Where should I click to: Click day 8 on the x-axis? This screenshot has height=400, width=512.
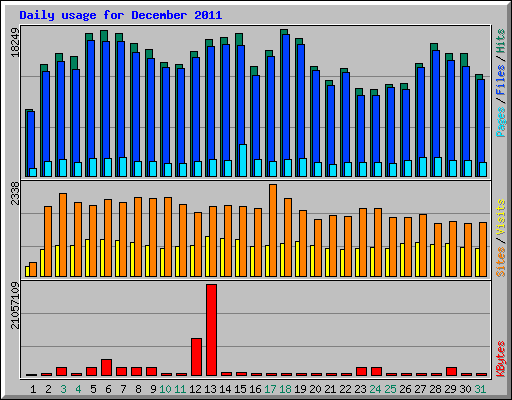click(x=138, y=389)
